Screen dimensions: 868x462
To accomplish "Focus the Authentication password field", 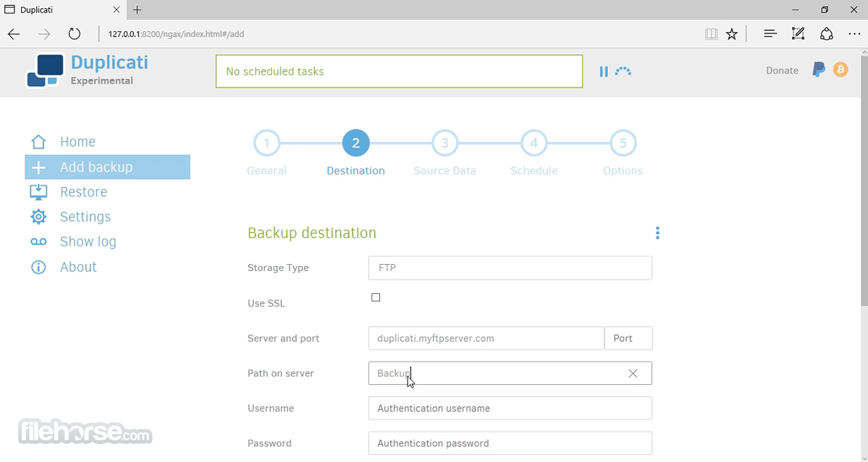I will click(x=510, y=443).
